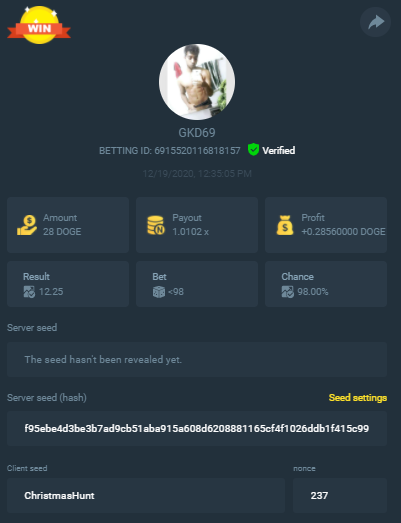The image size is (401, 523).
Task: Click the ChristmasHunt client seed field
Action: coord(146,495)
